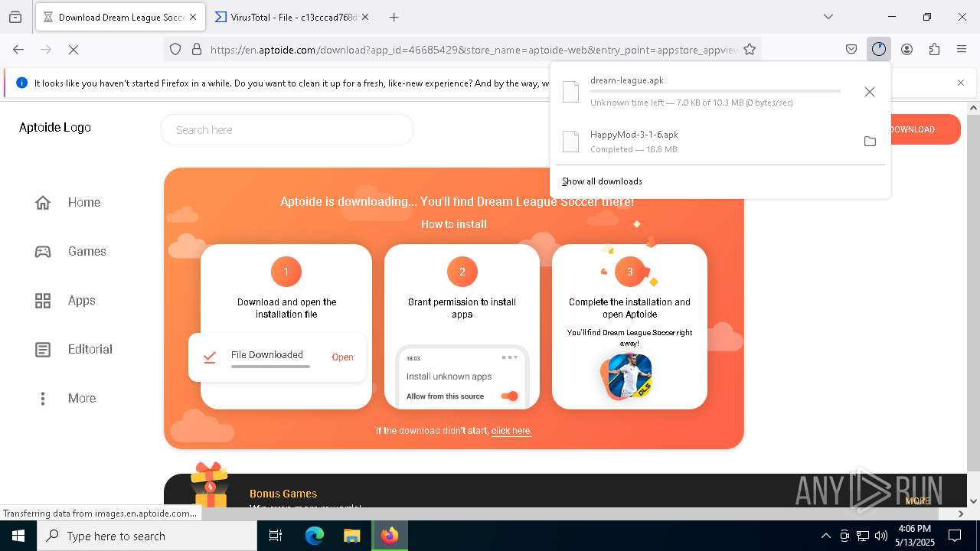Open the Firefox recent browsing tabs icon
980x551 pixels.
tap(15, 17)
